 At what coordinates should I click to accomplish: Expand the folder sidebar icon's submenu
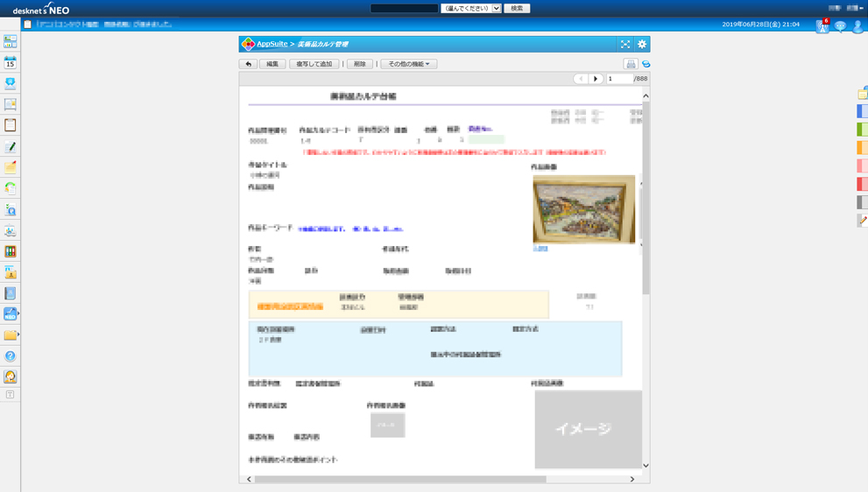tap(18, 335)
